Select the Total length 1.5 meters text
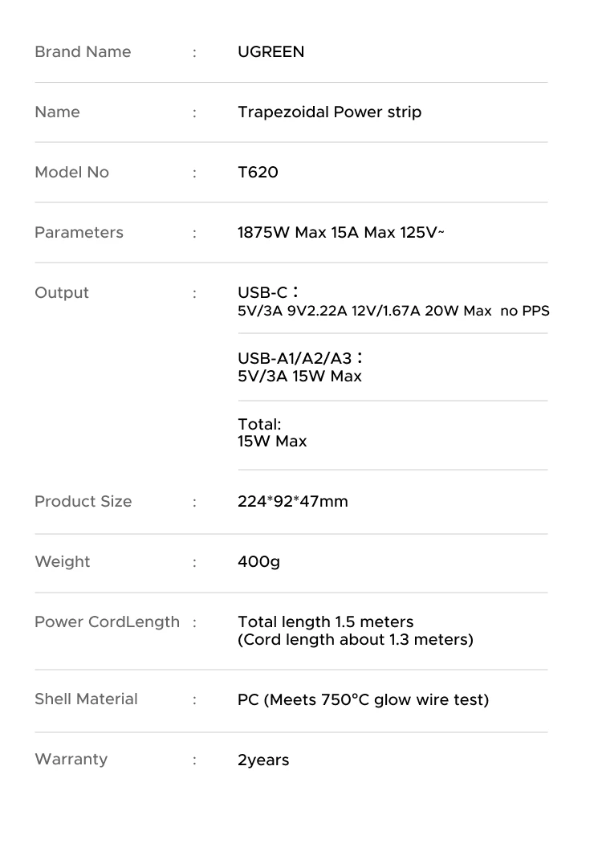Viewport: 602px width, 868px height. pyautogui.click(x=325, y=621)
